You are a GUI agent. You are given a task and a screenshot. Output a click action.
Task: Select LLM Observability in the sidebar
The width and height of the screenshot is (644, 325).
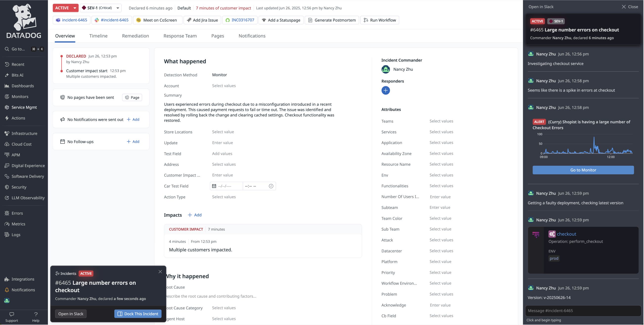click(28, 198)
